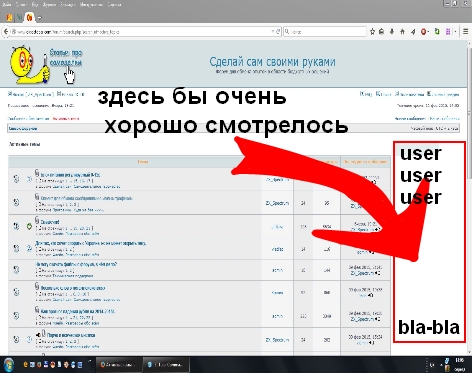The image size is (472, 373).
Task: Open Сделай сам своими руками title link
Action: [272, 62]
